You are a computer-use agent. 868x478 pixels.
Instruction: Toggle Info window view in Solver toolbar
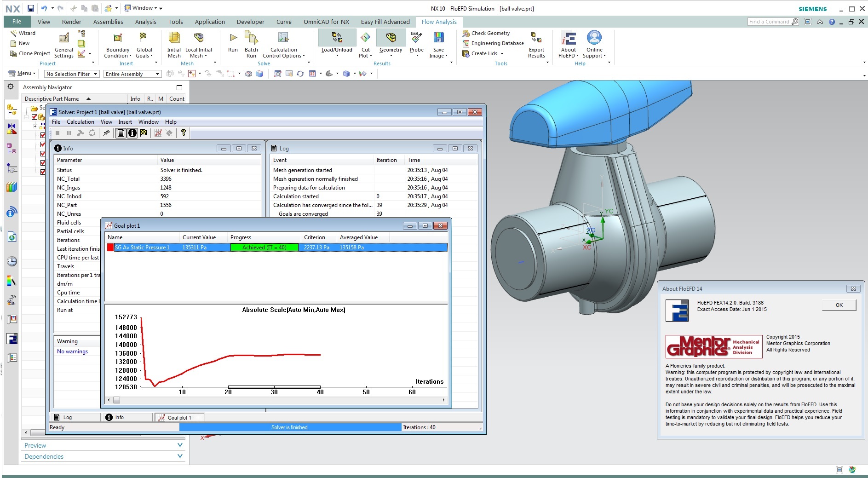[x=132, y=133]
